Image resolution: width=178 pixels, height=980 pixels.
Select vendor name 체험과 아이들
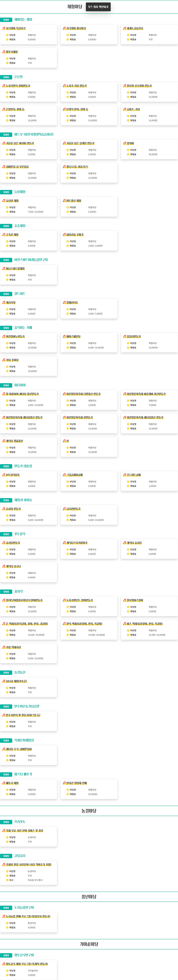point(23,500)
